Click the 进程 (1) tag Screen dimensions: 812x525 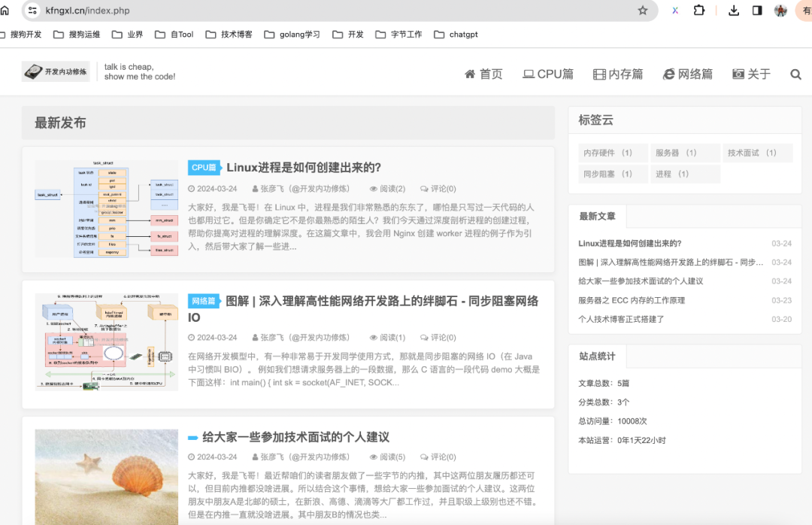(685, 174)
